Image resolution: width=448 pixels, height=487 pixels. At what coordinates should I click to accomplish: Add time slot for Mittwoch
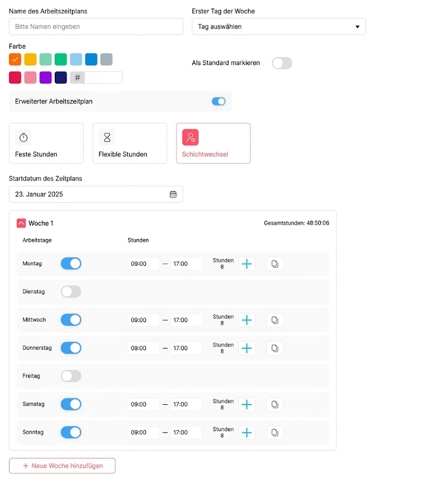pyautogui.click(x=247, y=320)
